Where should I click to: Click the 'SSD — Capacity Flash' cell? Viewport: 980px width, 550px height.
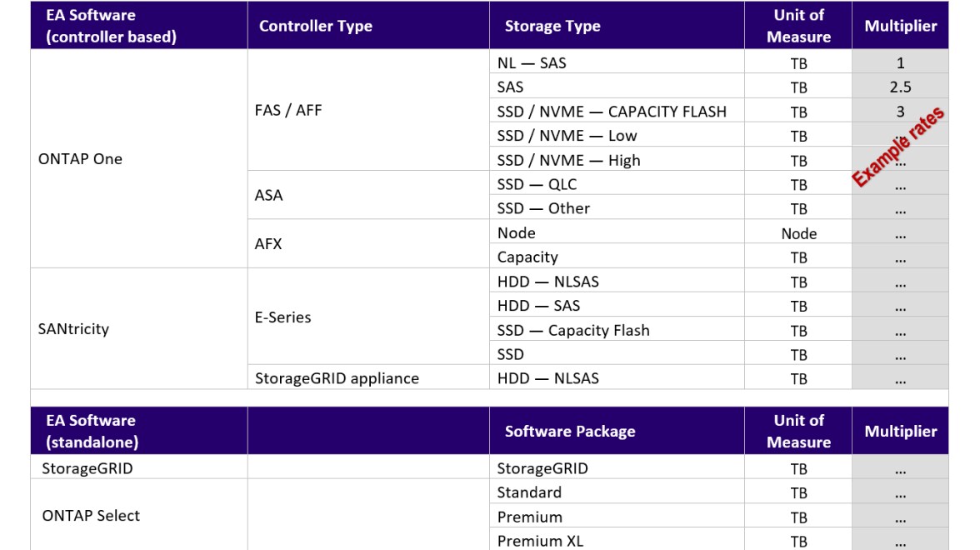point(573,330)
